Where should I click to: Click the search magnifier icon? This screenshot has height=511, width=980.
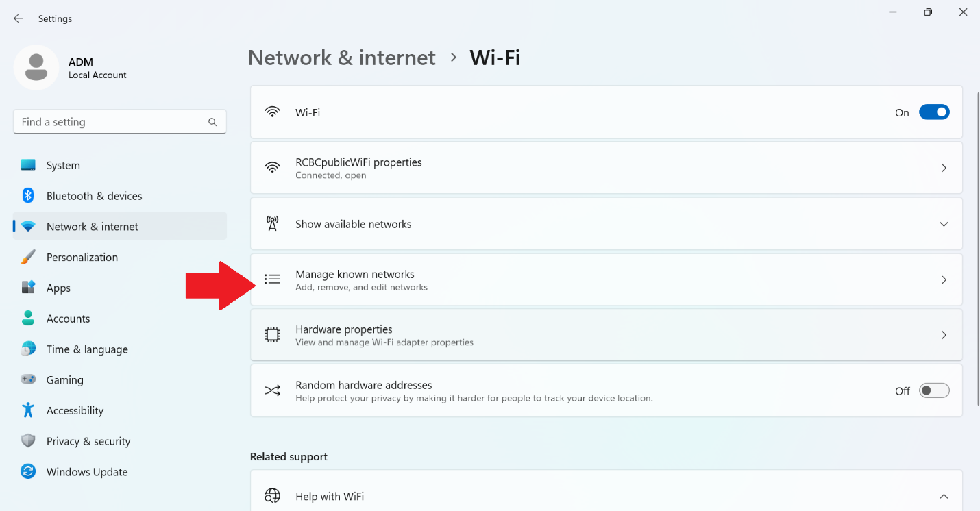[x=212, y=122]
